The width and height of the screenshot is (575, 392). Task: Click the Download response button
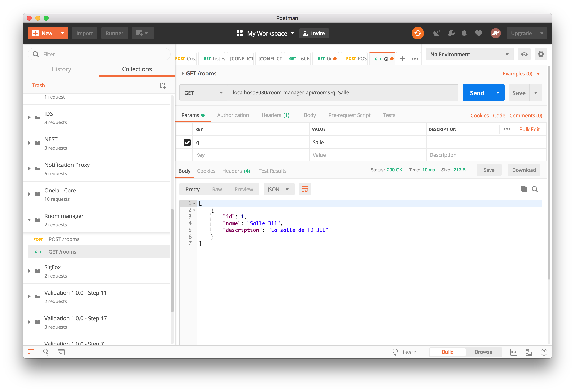(x=523, y=170)
